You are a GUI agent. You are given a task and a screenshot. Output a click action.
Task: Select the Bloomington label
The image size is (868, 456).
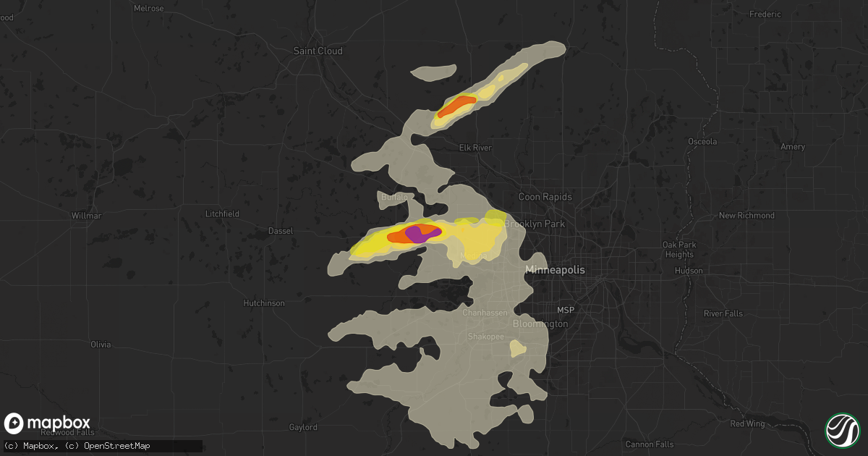540,324
